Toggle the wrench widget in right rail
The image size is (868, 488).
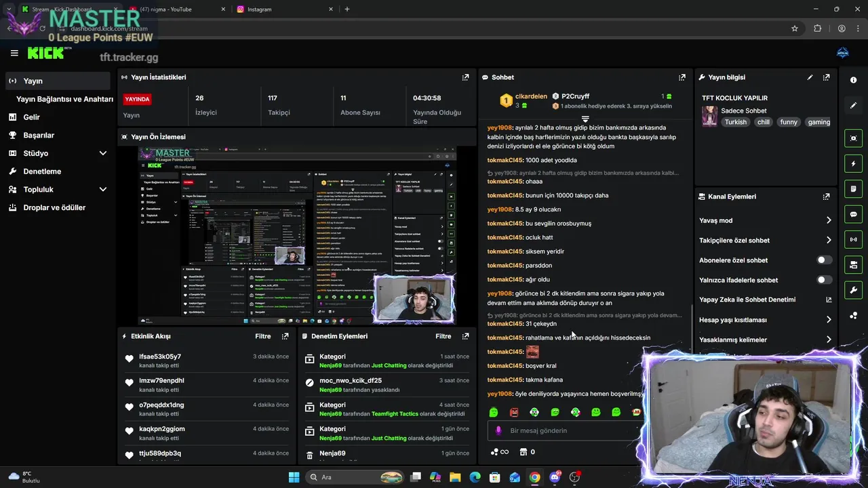pyautogui.click(x=853, y=290)
